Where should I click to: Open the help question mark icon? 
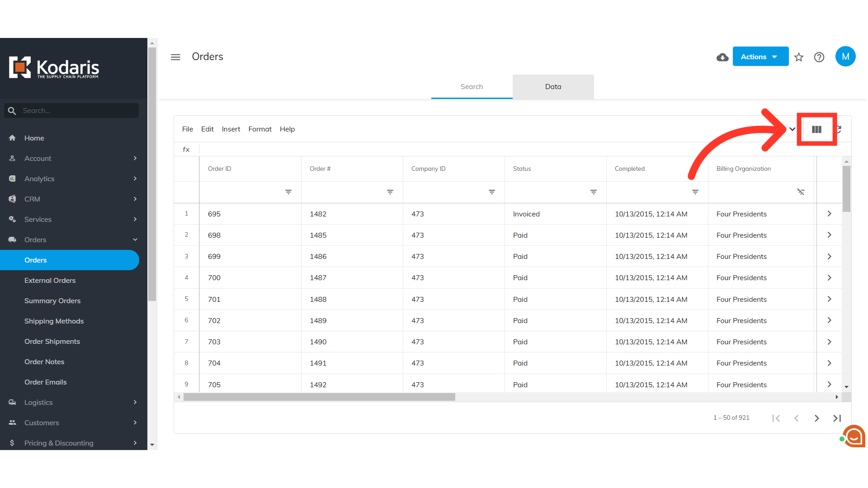pyautogui.click(x=819, y=57)
